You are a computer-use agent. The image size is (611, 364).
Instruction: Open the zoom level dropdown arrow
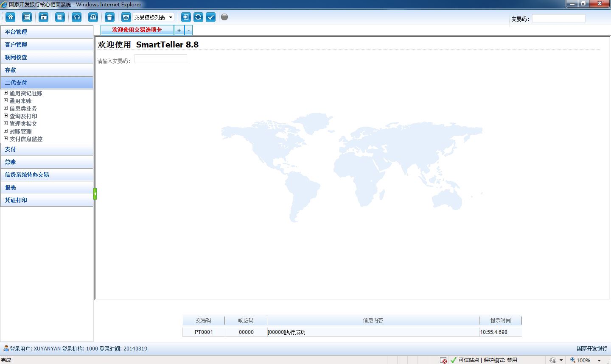coord(599,360)
